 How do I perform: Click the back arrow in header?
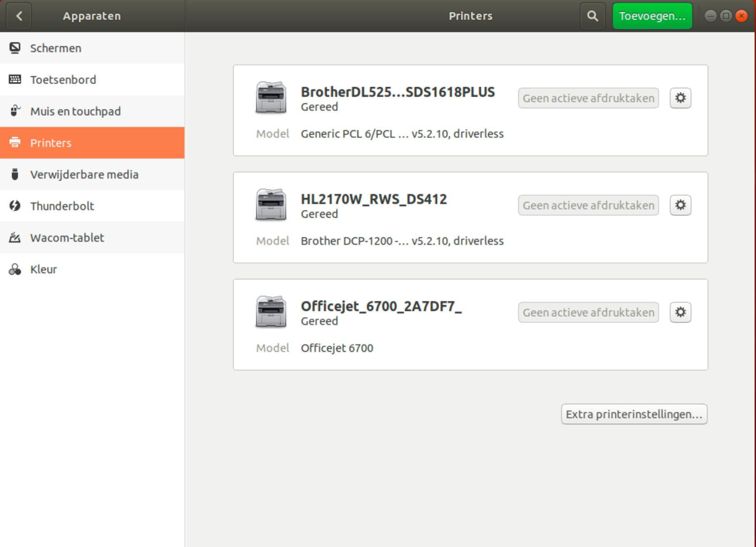tap(19, 16)
